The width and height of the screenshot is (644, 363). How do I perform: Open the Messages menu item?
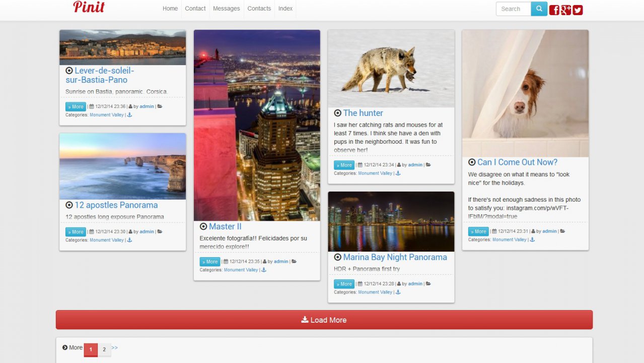226,9
